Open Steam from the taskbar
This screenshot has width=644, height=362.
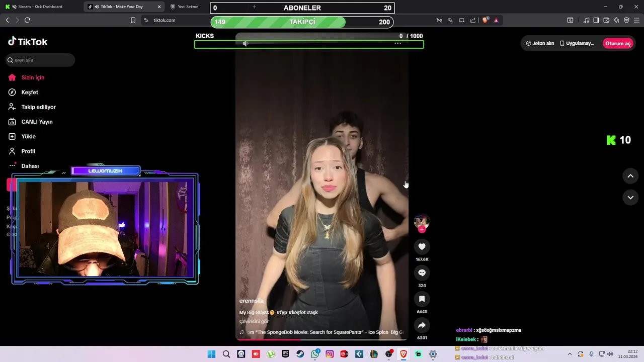[x=300, y=354]
